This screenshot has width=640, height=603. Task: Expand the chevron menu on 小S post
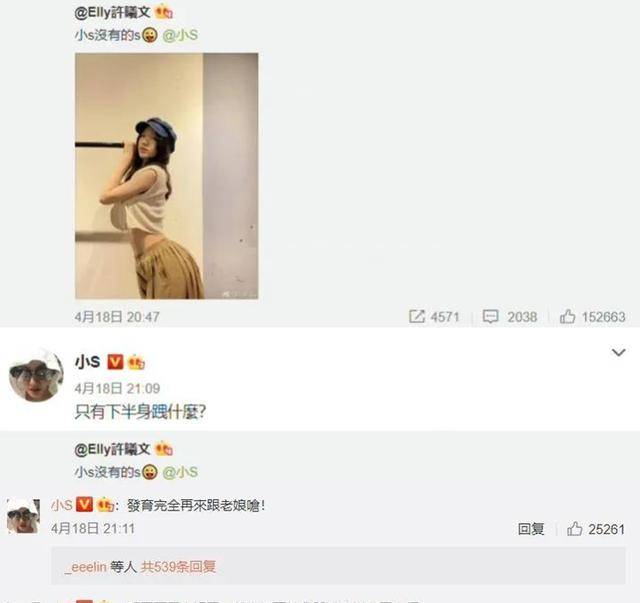pos(618,352)
